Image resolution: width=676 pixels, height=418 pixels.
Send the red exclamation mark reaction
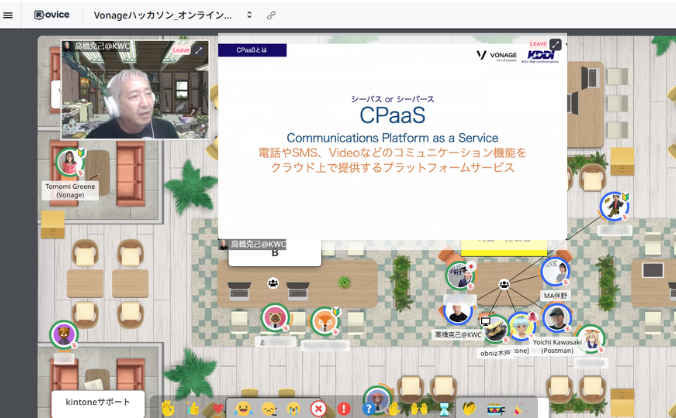[x=344, y=408]
